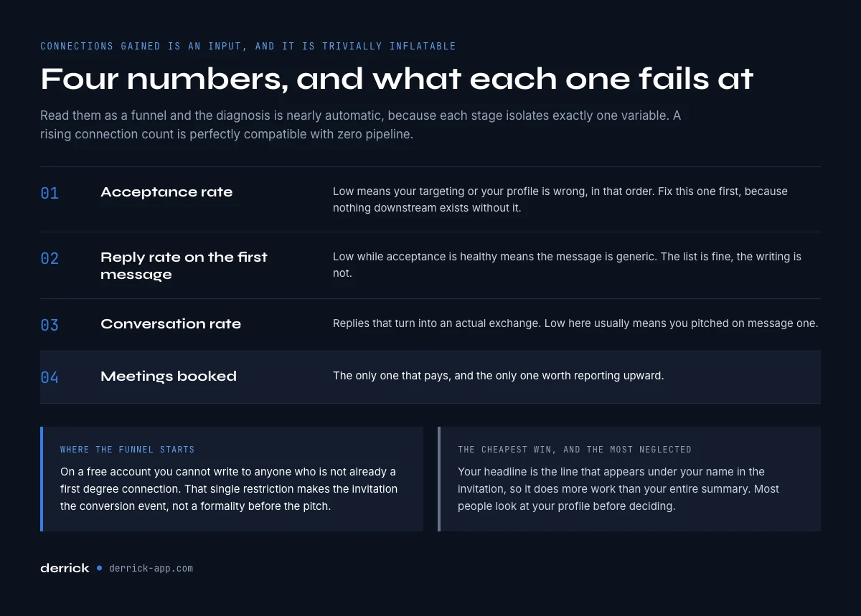
Task: Click the blue dot beside derrick
Action: point(99,568)
